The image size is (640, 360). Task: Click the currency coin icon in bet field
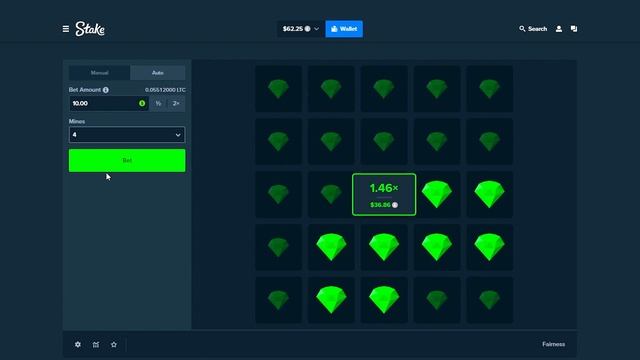point(142,103)
